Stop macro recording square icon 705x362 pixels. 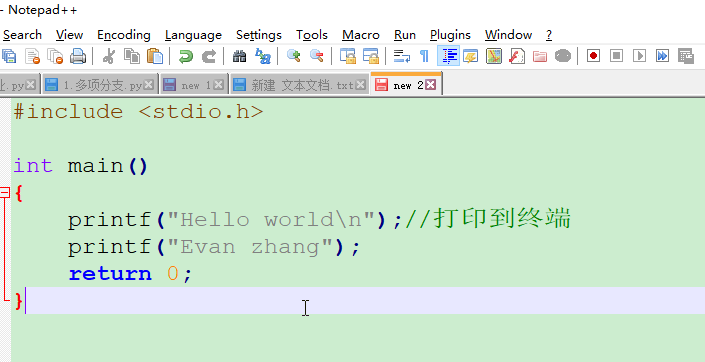click(x=616, y=56)
